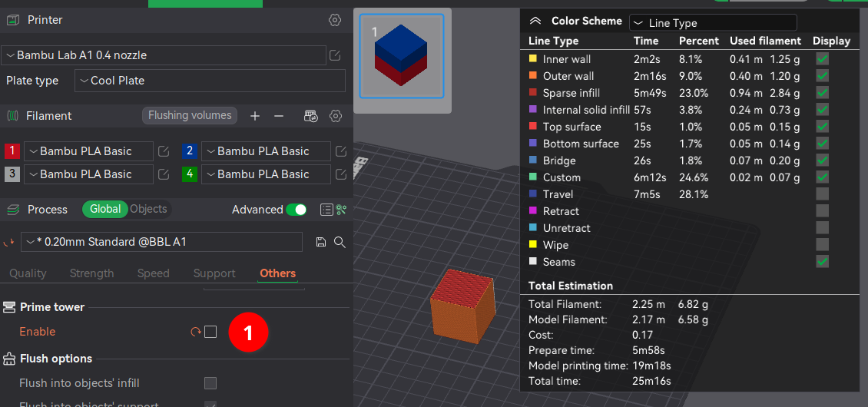Remove a filament with minus icon
Image resolution: width=868 pixels, height=407 pixels.
point(279,116)
